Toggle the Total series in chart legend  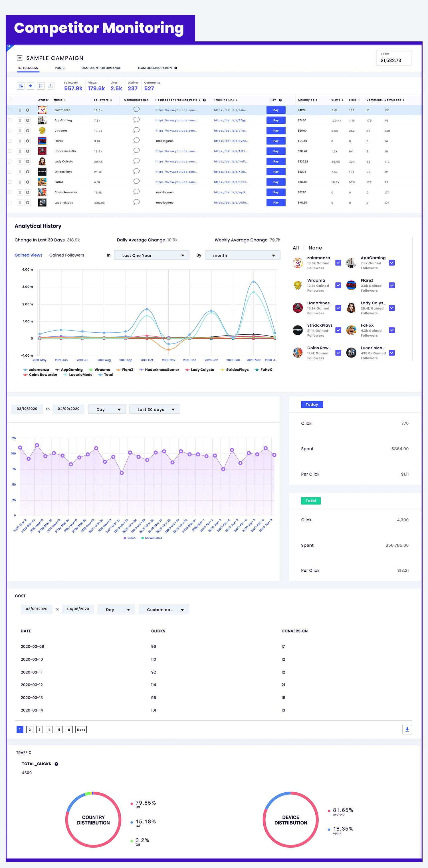pyautogui.click(x=106, y=375)
